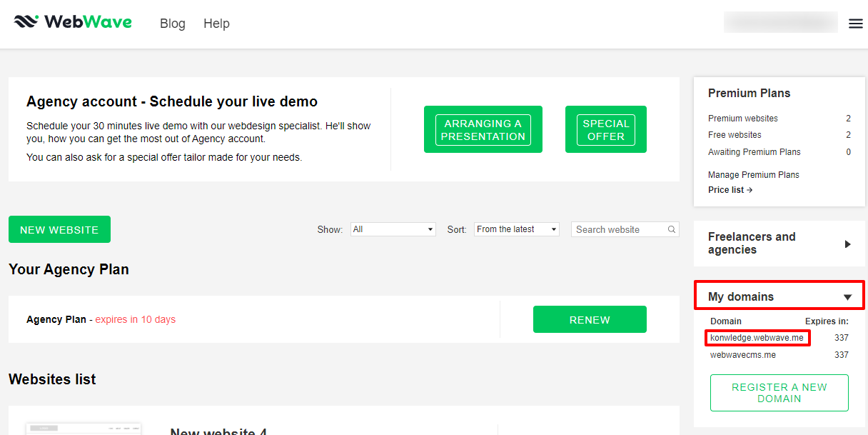Image resolution: width=868 pixels, height=435 pixels.
Task: Open the Show filter dropdown
Action: pyautogui.click(x=393, y=229)
